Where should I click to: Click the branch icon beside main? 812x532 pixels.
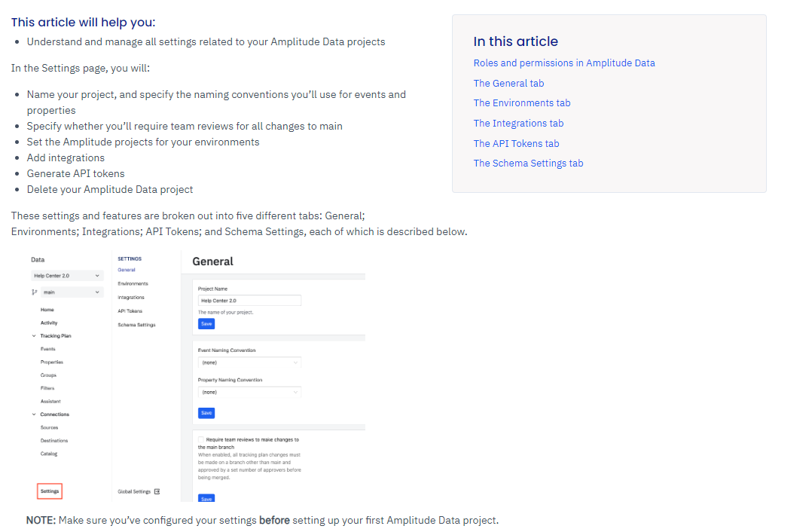click(34, 292)
